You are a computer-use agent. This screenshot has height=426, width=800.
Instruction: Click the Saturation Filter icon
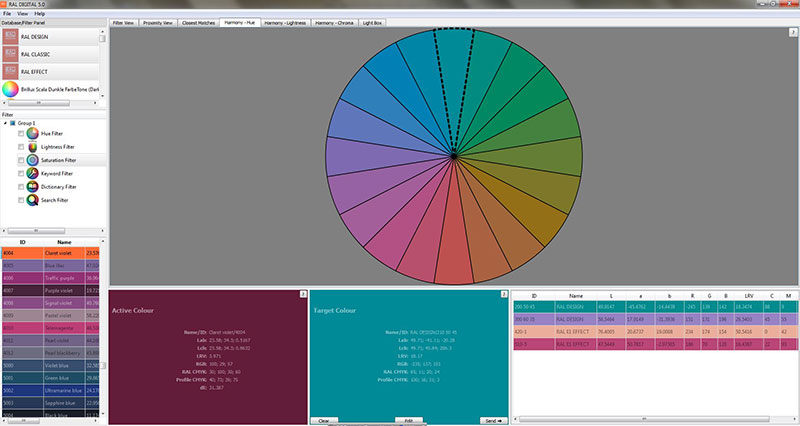33,160
